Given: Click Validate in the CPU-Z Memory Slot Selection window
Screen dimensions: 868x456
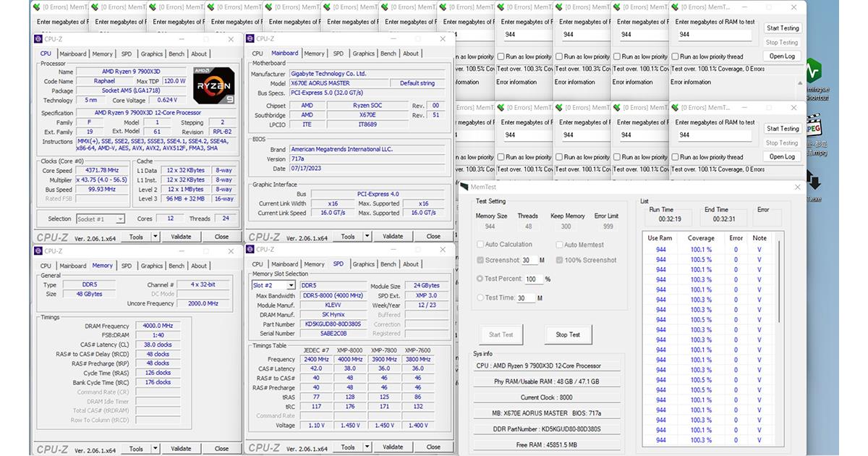Looking at the screenshot, I should coord(393,447).
